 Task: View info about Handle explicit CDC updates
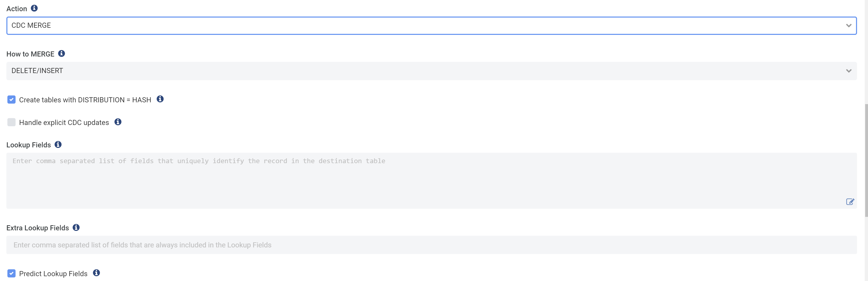point(118,122)
